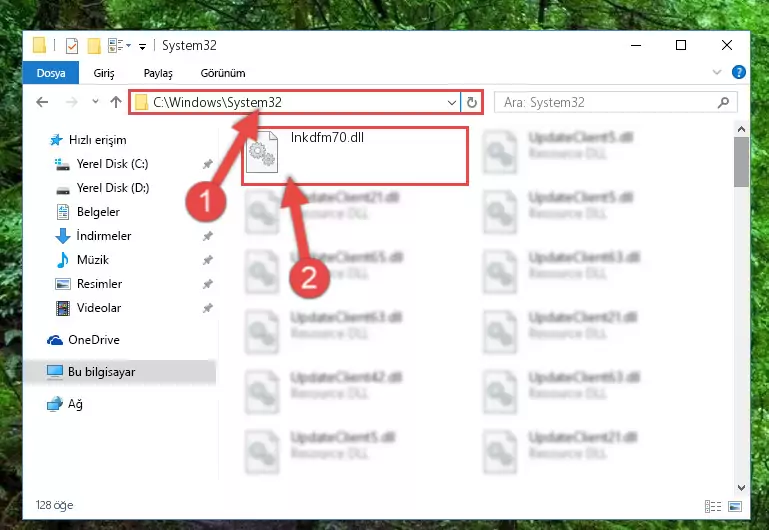Click the New folder icon in title bar
This screenshot has height=530, width=769.
pyautogui.click(x=93, y=46)
